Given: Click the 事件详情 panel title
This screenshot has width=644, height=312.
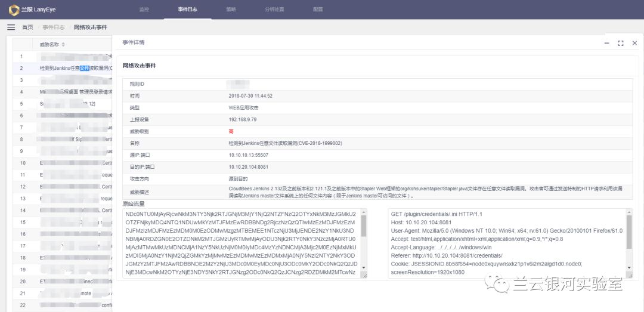Looking at the screenshot, I should [x=134, y=43].
